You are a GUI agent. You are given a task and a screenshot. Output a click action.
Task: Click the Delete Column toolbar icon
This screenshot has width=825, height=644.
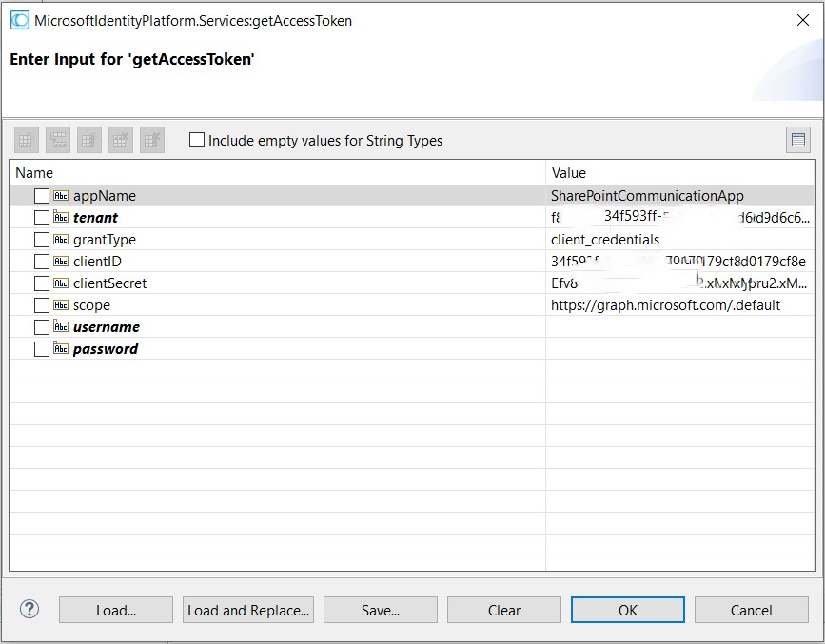(152, 141)
